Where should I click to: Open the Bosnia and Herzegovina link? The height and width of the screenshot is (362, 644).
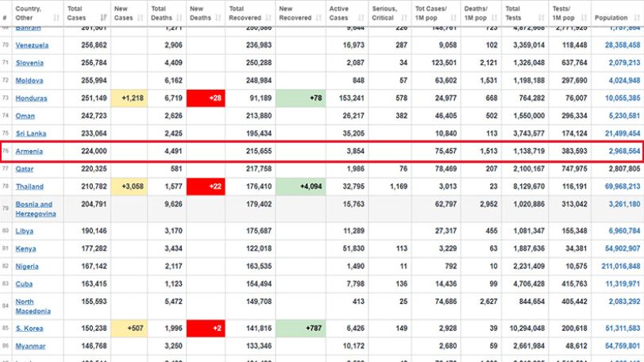[x=36, y=209]
